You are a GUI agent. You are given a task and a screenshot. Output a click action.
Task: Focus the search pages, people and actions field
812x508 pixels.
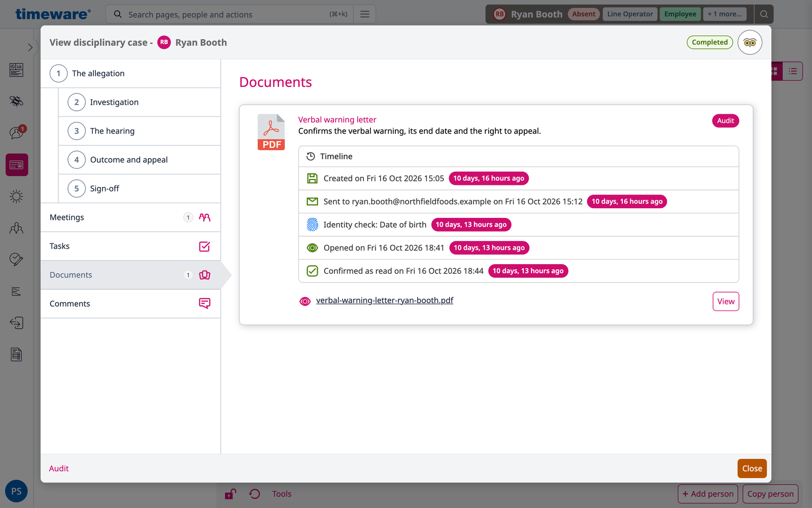(x=228, y=14)
